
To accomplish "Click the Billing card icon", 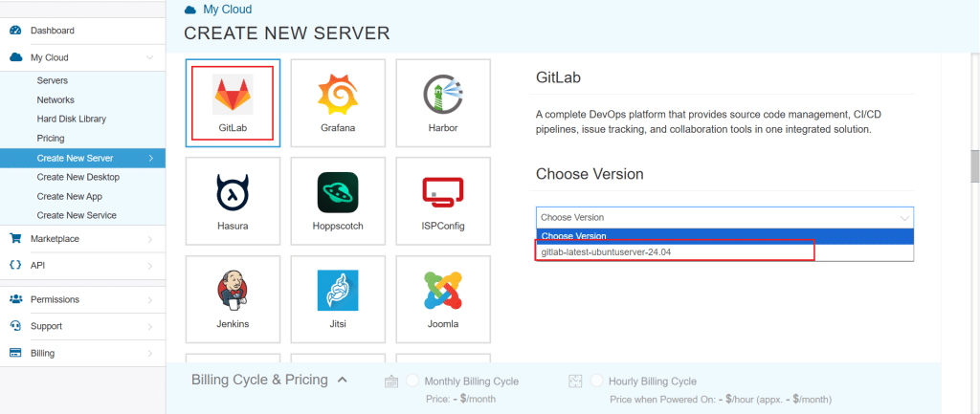I will coord(15,353).
